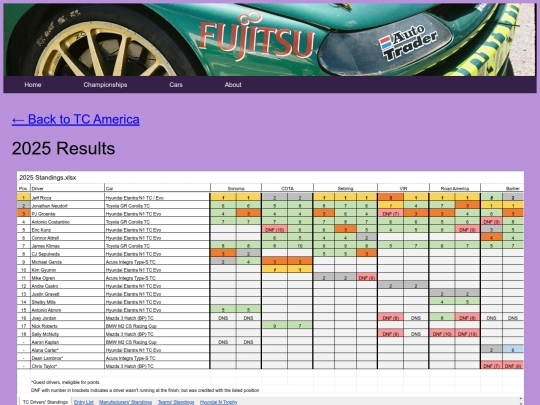Open the Teams' Standings sheet tab

(x=176, y=402)
